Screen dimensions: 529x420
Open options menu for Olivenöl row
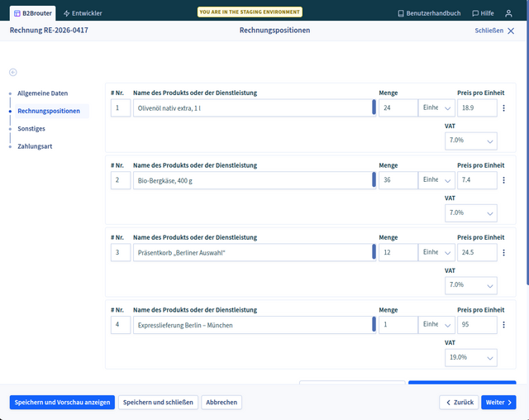[503, 108]
